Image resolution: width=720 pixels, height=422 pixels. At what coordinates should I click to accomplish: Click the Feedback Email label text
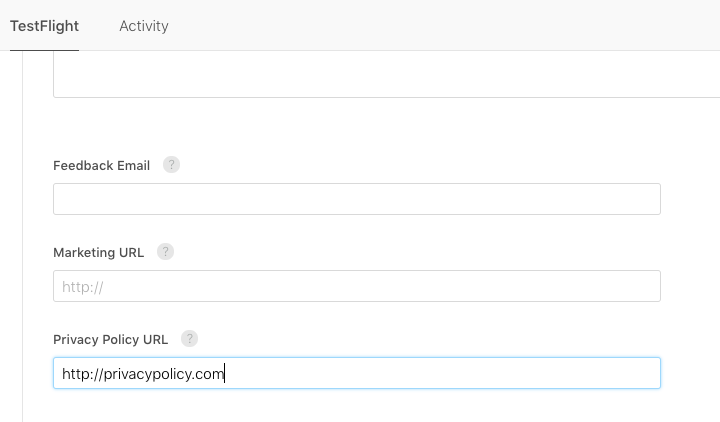click(101, 165)
